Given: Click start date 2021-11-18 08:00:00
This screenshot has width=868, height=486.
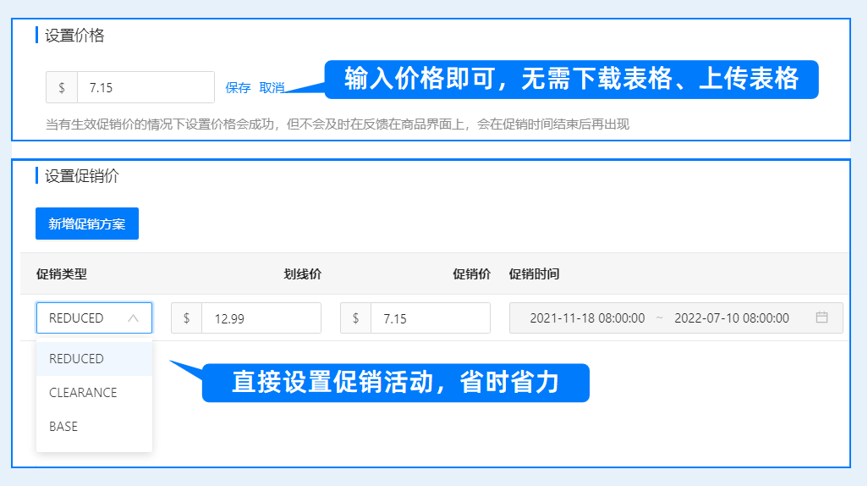Looking at the screenshot, I should point(587,318).
